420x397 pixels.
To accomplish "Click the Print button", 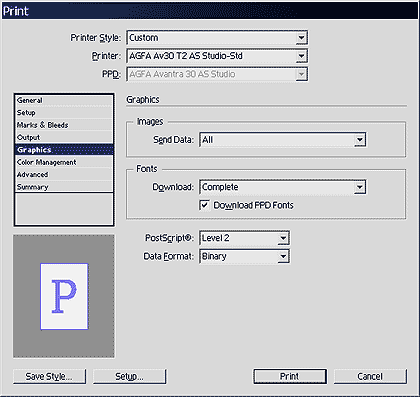I will [x=290, y=376].
